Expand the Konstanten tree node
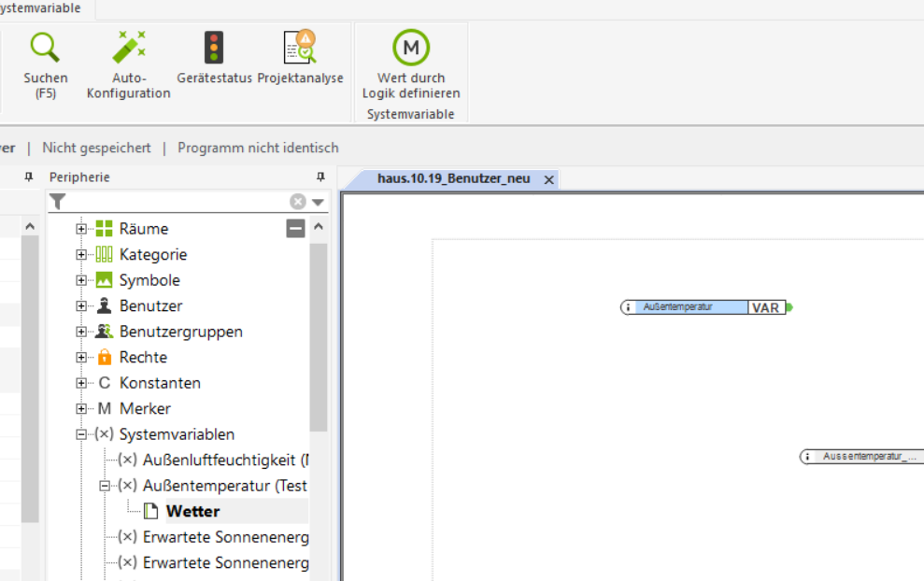This screenshot has height=581, width=924. [81, 383]
